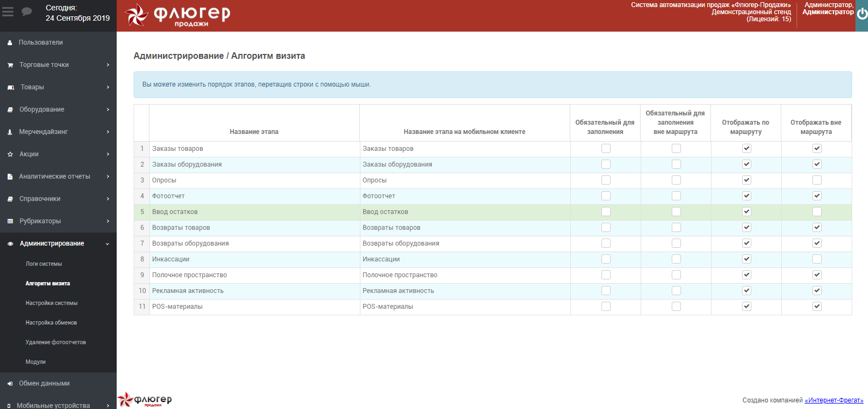This screenshot has width=868, height=409.
Task: Select Логи системы in sidebar
Action: 44,264
